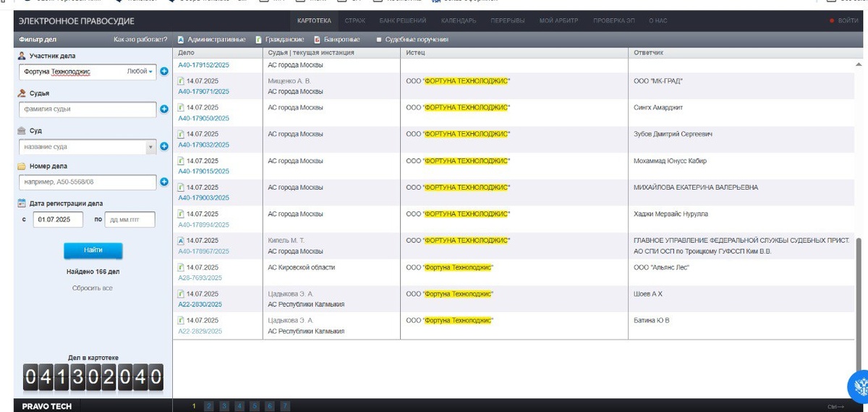Click civil case icon of A40-178994/2025

pyautogui.click(x=182, y=214)
